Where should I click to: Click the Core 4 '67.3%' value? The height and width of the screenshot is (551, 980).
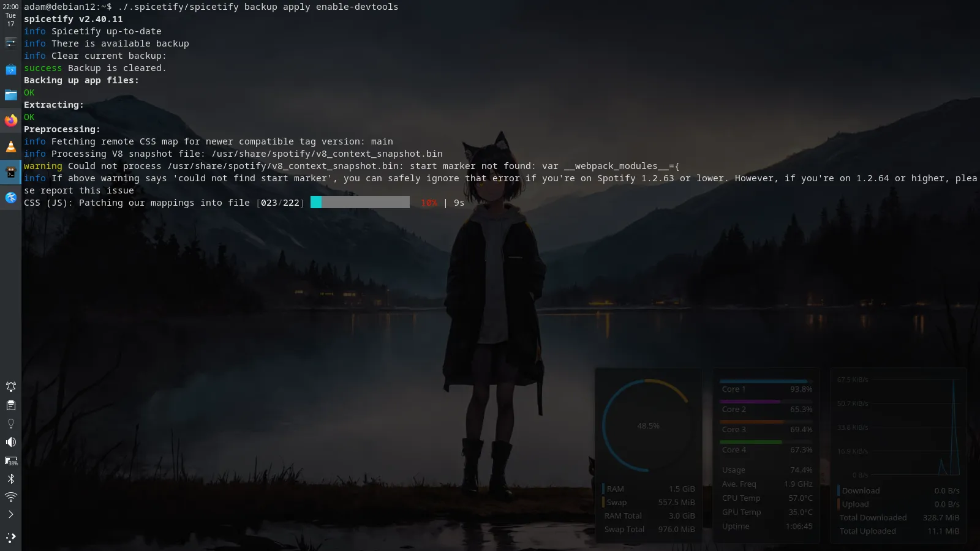(801, 450)
